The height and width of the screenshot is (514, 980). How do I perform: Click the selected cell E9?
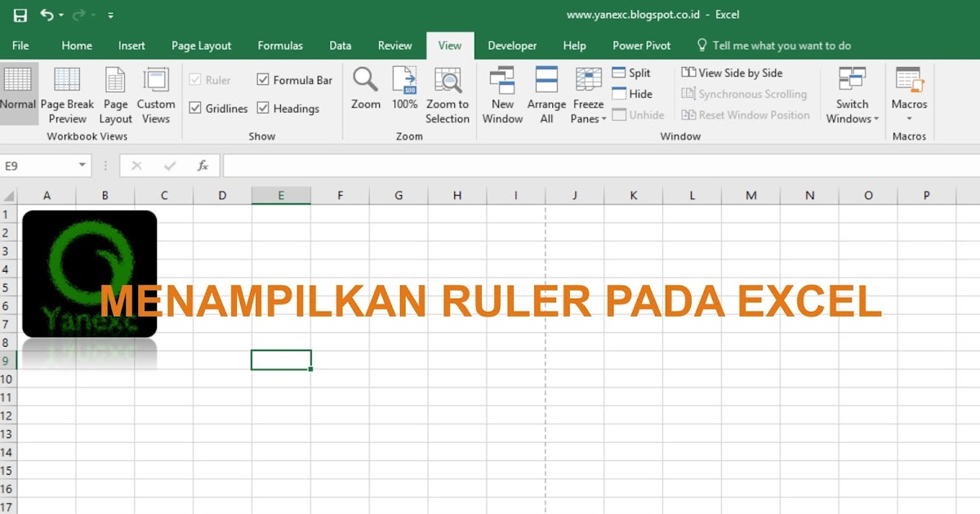tap(281, 360)
